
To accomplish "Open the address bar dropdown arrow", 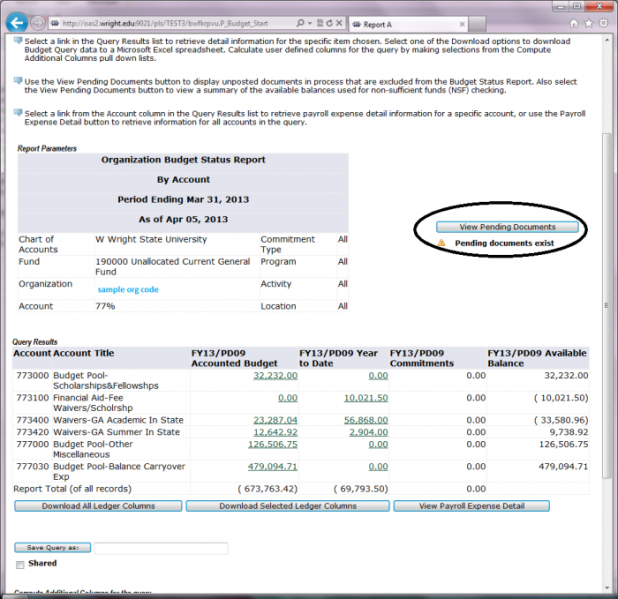I will (x=310, y=23).
